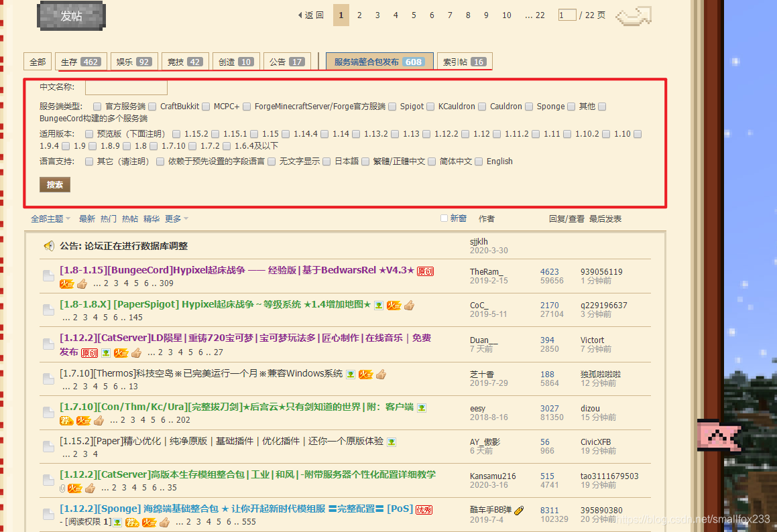
Task: Expand the 更多 dropdown
Action: coord(176,219)
